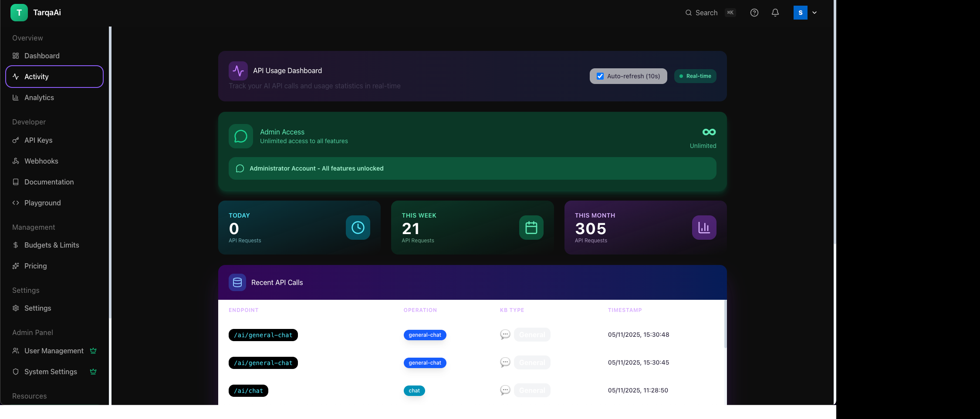The width and height of the screenshot is (980, 419).
Task: Open the Playground page
Action: (x=54, y=203)
